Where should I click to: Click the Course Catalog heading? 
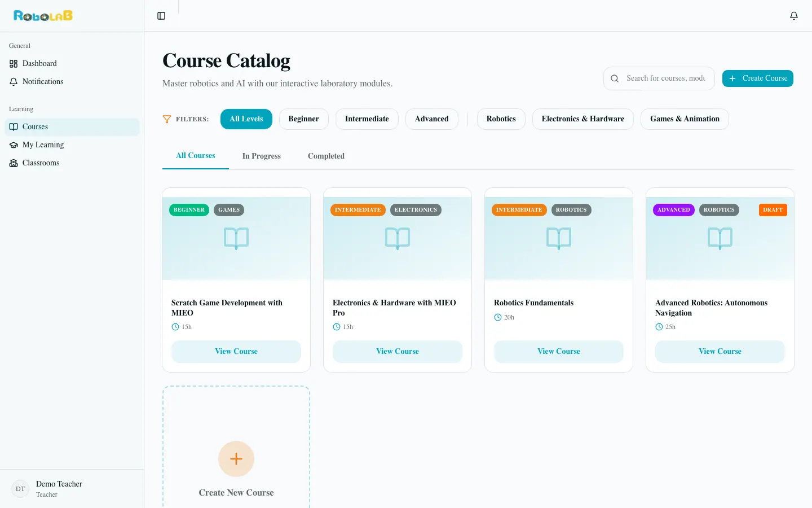tap(226, 60)
